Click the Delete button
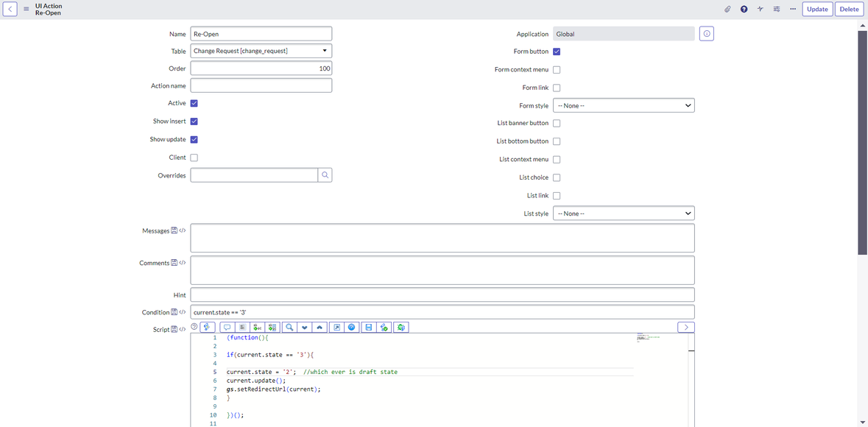Image resolution: width=868 pixels, height=427 pixels. pos(849,9)
